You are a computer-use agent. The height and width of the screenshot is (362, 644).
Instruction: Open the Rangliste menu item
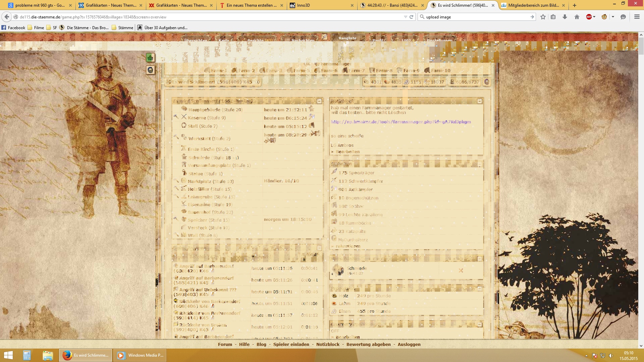point(347,38)
